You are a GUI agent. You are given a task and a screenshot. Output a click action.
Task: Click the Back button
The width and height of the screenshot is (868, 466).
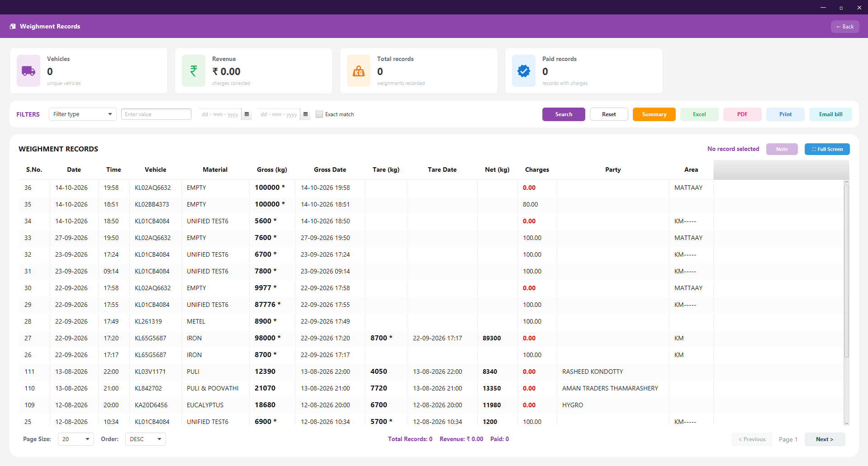click(x=845, y=27)
